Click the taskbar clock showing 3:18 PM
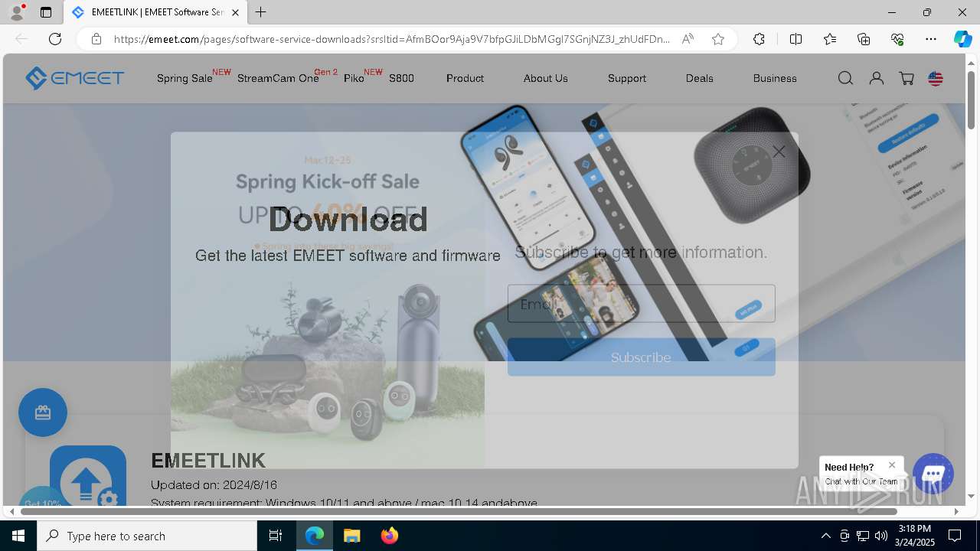Viewport: 980px width, 551px height. click(915, 536)
